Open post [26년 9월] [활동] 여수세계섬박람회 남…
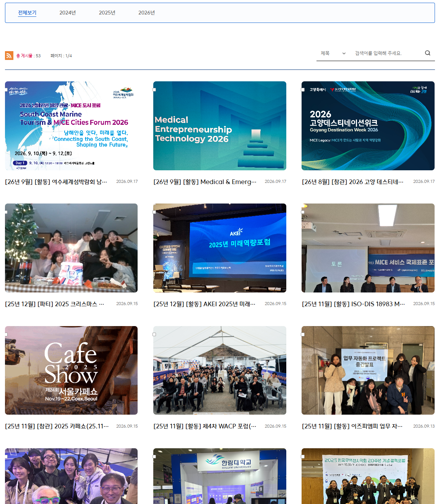The width and height of the screenshot is (443, 504). click(x=56, y=182)
